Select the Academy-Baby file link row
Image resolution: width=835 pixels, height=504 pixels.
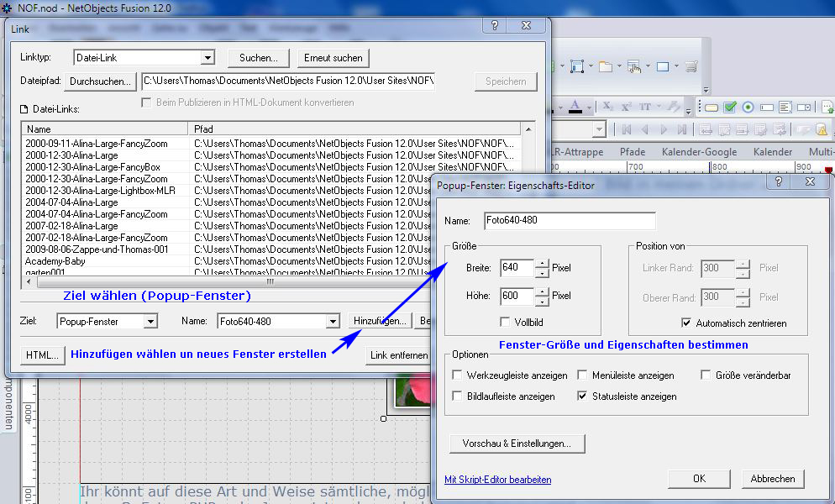tap(55, 261)
